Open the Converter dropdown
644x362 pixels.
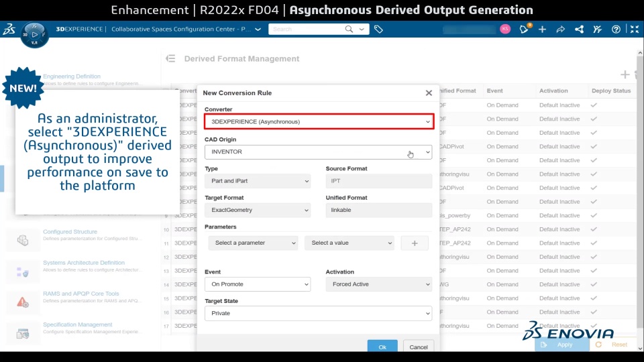point(319,121)
